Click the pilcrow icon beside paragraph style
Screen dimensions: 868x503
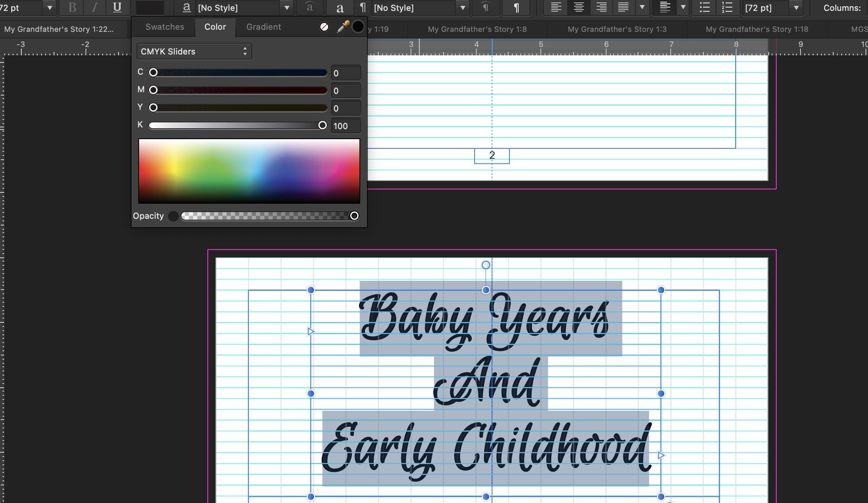tap(363, 8)
